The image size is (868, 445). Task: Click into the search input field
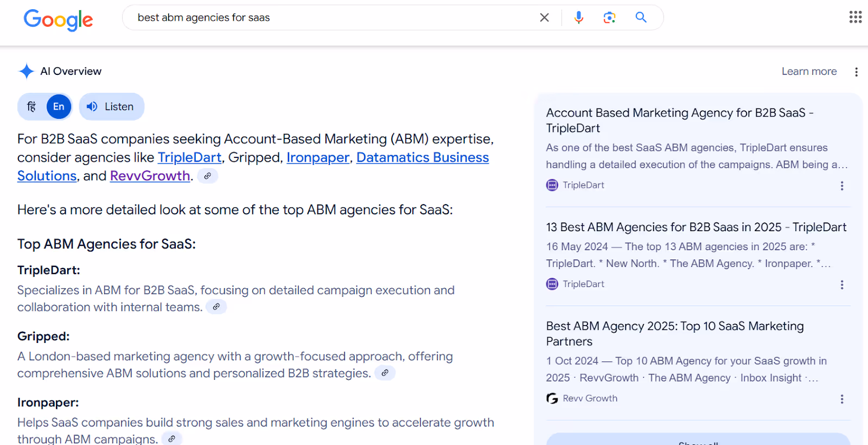[331, 17]
